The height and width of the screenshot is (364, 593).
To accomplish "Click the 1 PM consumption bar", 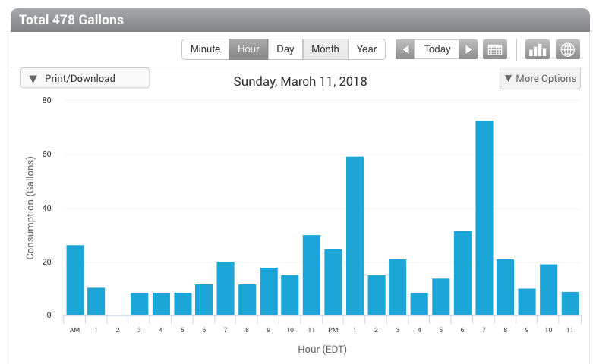I will [x=355, y=236].
